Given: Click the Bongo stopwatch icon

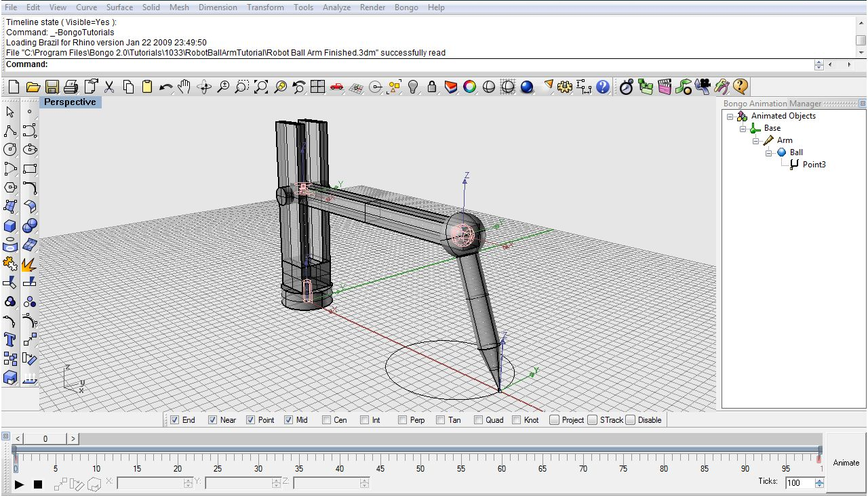Looking at the screenshot, I should (627, 87).
